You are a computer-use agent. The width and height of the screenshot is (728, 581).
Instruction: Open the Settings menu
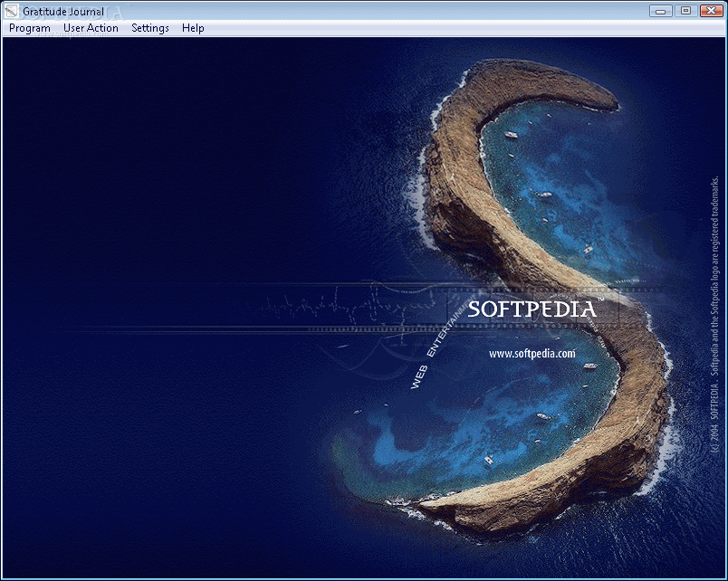point(150,28)
